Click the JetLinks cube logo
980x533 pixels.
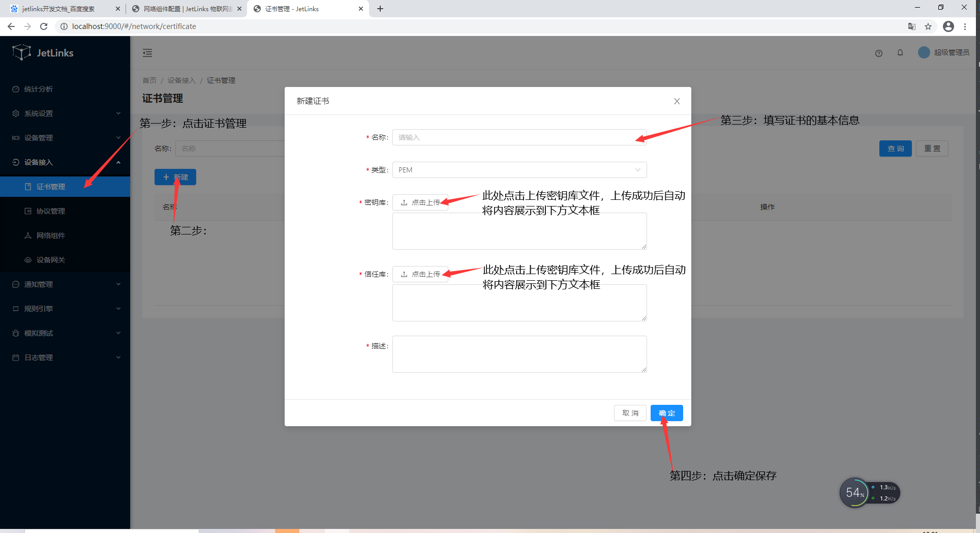(x=21, y=52)
